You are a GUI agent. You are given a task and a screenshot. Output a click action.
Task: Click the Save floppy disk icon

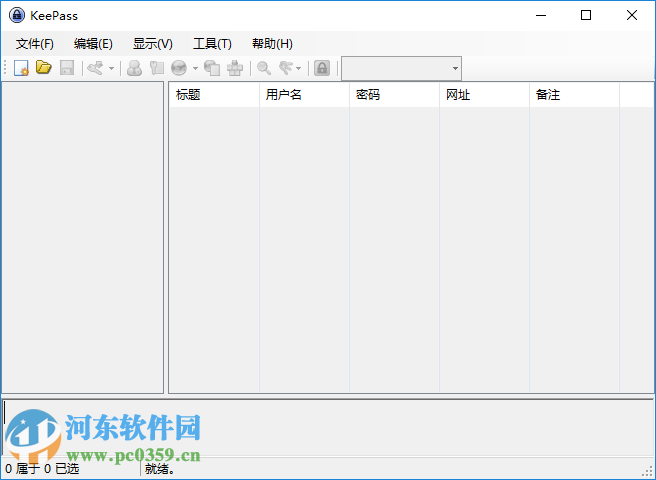pos(67,68)
